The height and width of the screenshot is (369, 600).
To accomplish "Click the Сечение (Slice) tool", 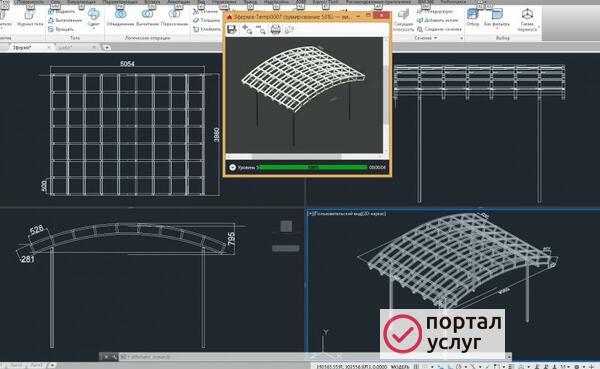I will (x=206, y=11).
